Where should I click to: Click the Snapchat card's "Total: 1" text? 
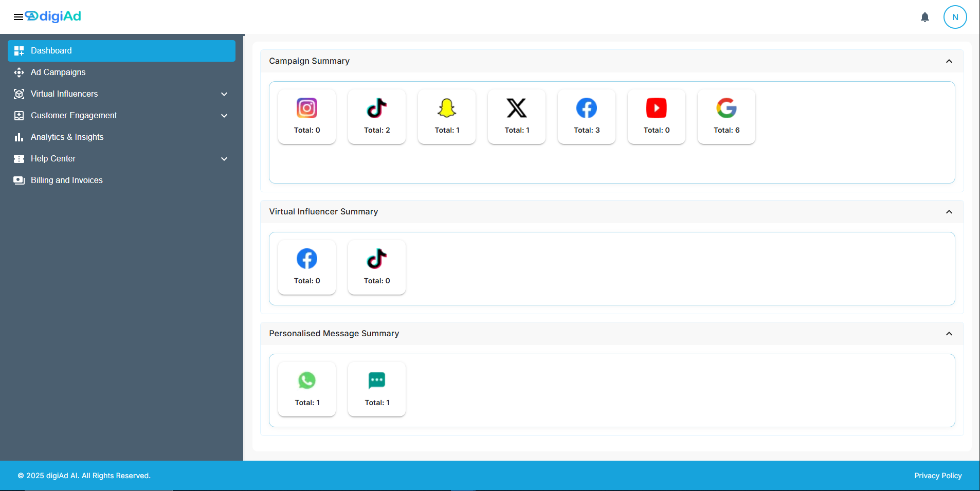coord(447,130)
